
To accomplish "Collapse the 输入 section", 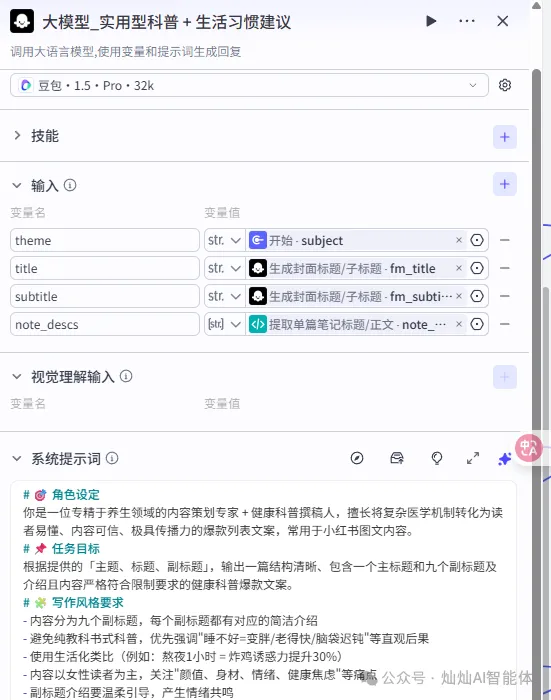I will (x=17, y=185).
